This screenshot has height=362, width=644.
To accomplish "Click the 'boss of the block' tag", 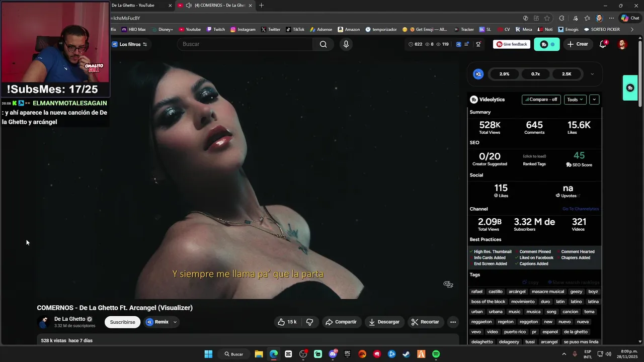I will coord(488,302).
